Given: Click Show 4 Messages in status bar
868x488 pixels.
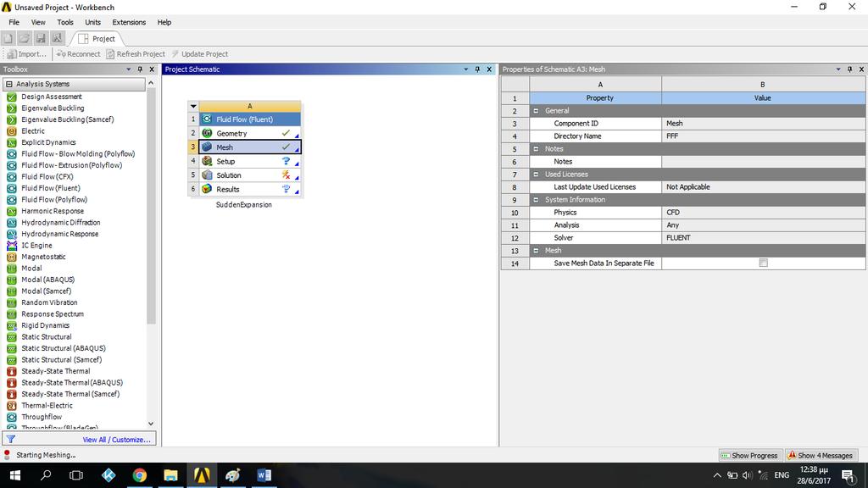Looking at the screenshot, I should click(821, 455).
